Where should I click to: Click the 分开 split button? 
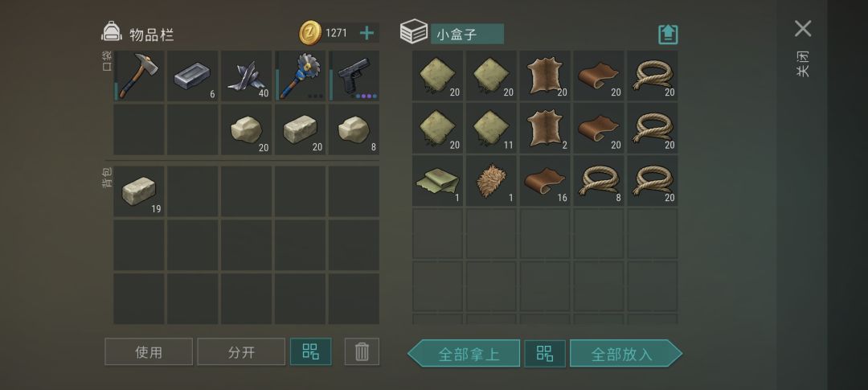point(241,351)
